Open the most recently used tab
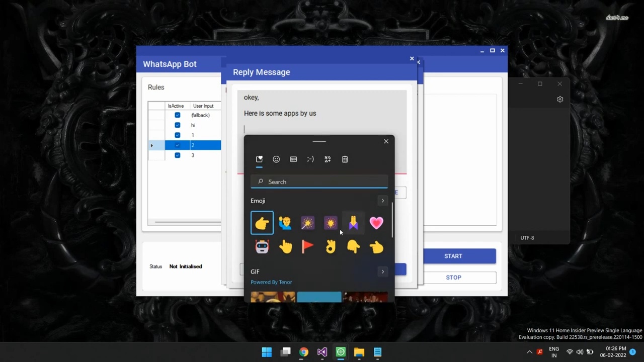Viewport: 644px width, 362px height. 259,159
